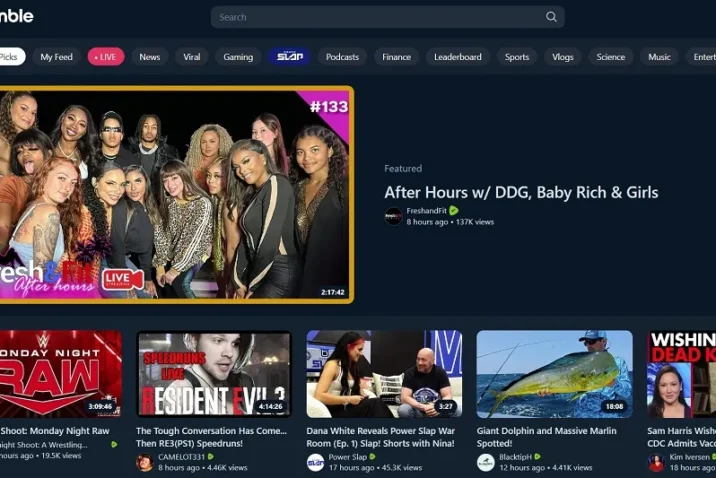
Task: Open 'Giant Dolphin and Massive Marlin' title
Action: [547, 437]
